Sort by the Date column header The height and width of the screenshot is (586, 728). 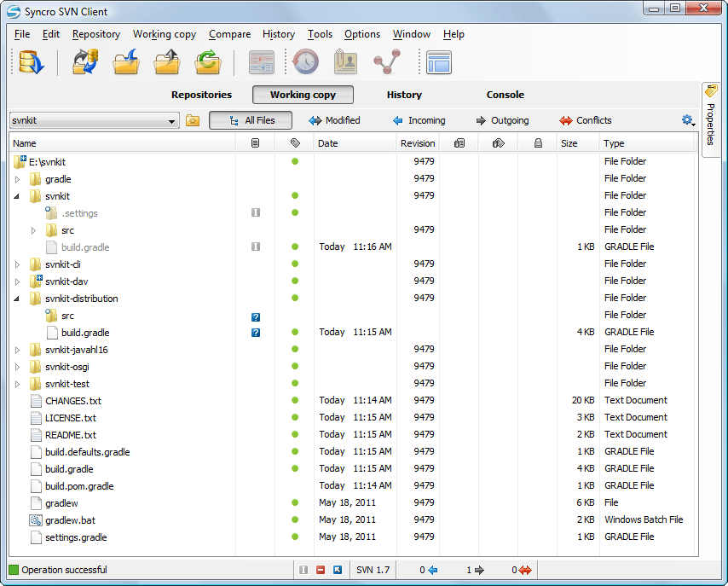coord(355,143)
